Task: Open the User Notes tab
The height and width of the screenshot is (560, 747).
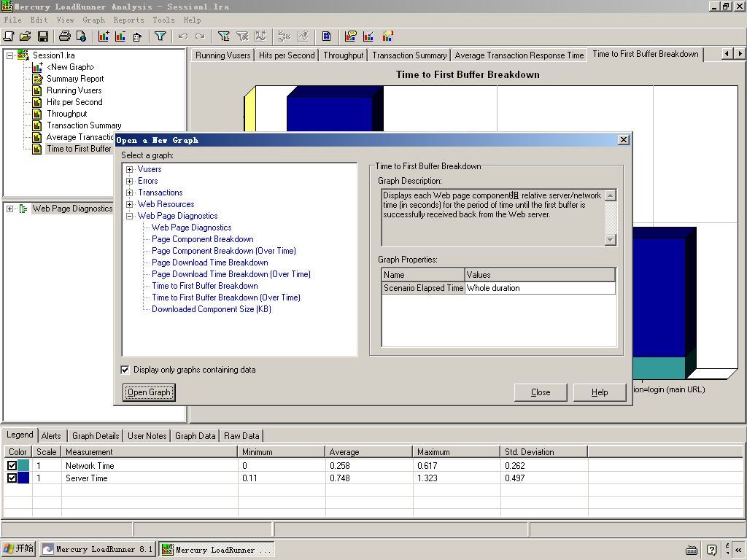Action: click(x=147, y=436)
